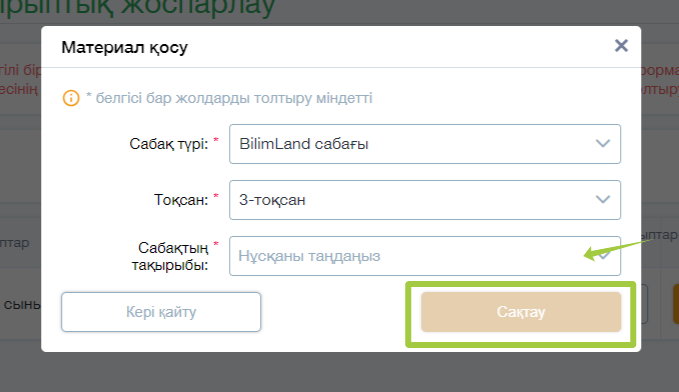Click the Материал қосу dialog title
The height and width of the screenshot is (392, 679).
click(x=125, y=47)
